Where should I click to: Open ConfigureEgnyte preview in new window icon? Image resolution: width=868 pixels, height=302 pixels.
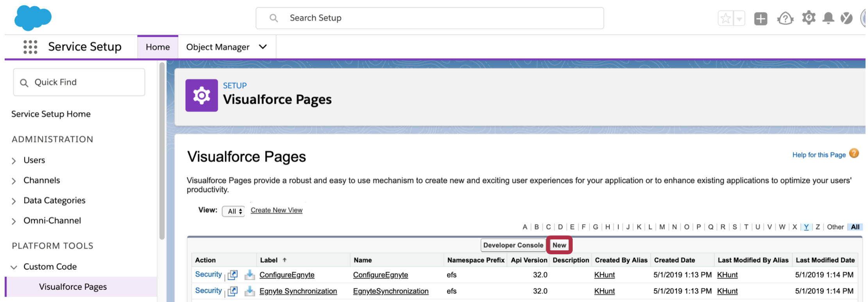tap(233, 275)
